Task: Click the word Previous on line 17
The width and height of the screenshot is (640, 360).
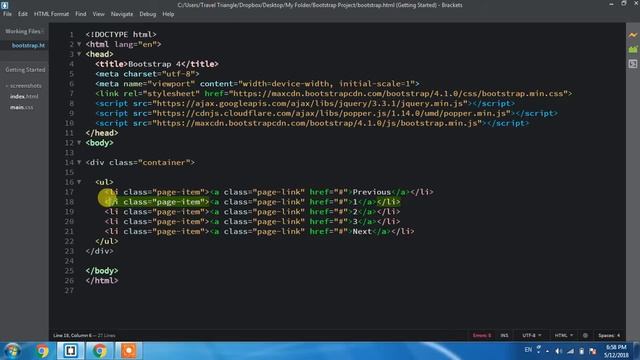Action: click(371, 192)
